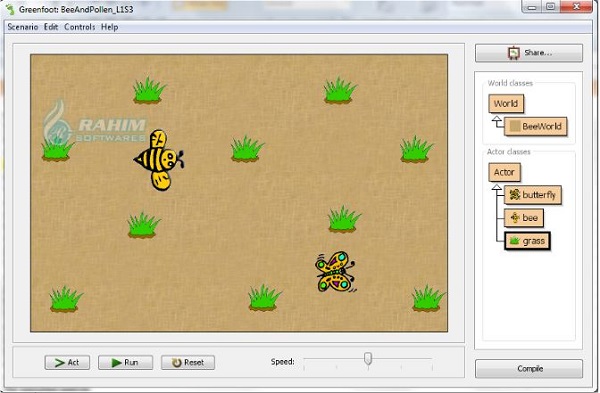Click the butterfly actor in the world

tap(335, 271)
